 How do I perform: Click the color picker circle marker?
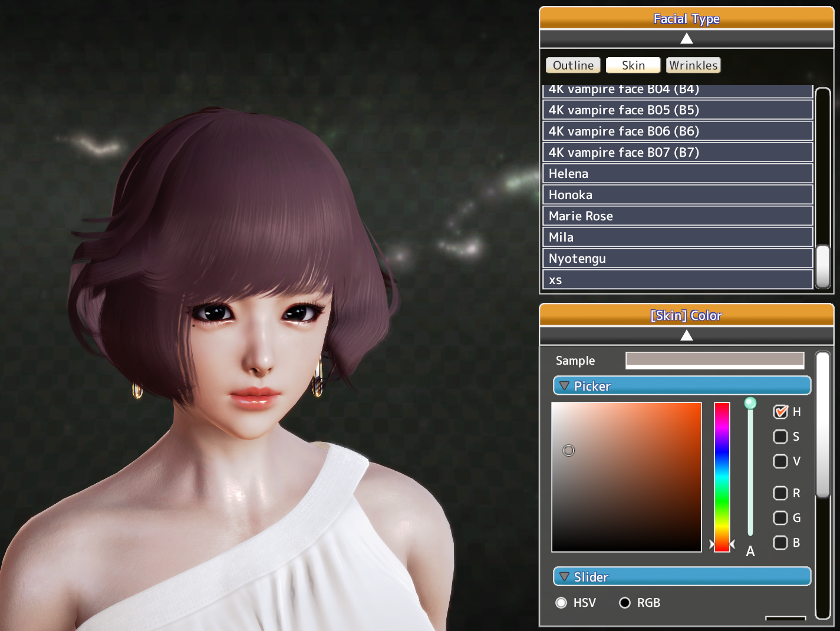pyautogui.click(x=569, y=451)
